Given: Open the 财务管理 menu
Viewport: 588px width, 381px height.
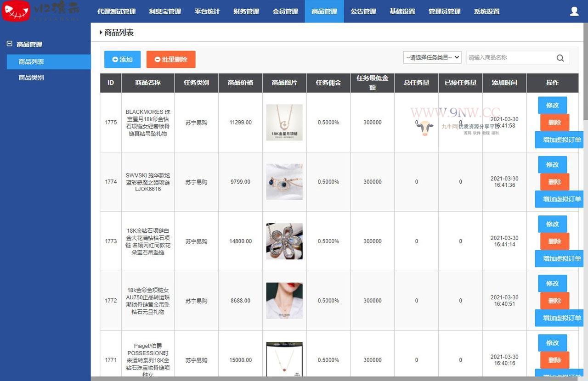Looking at the screenshot, I should tap(246, 11).
